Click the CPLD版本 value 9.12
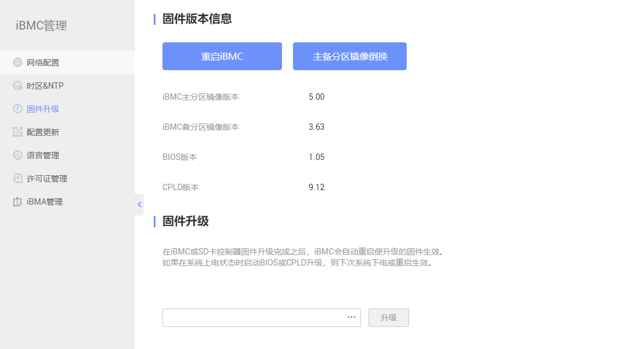 [317, 187]
